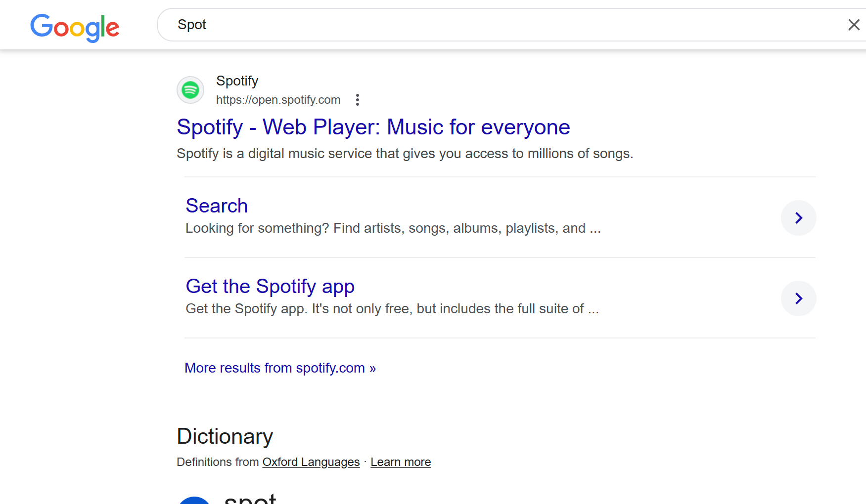Click the Learn more link
The image size is (866, 504).
(x=401, y=462)
